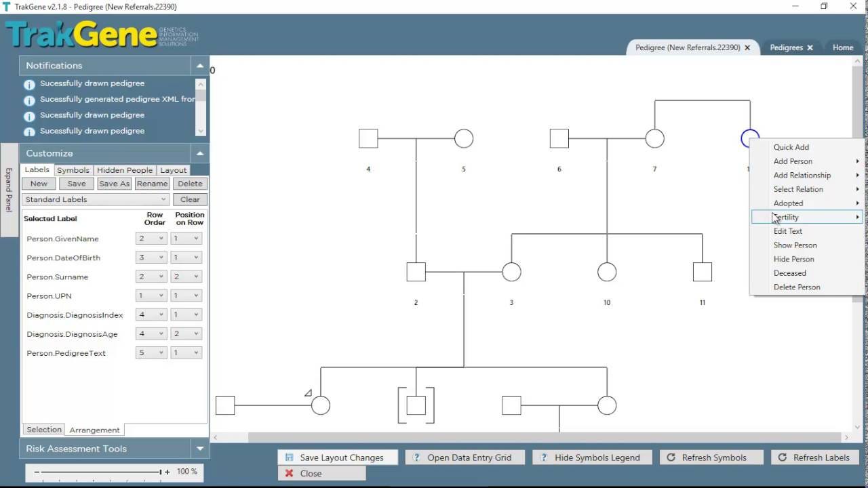
Task: Expand the Risk Assessment Tools panel
Action: click(x=200, y=449)
